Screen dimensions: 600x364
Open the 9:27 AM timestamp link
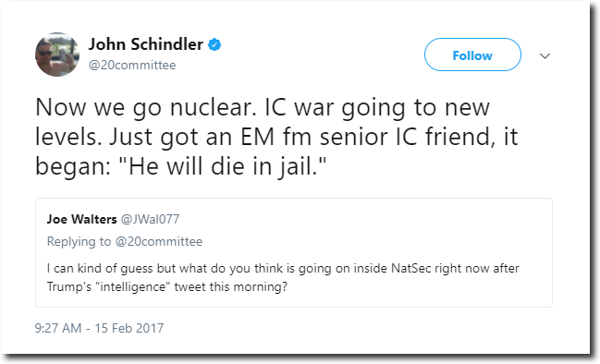coord(58,328)
